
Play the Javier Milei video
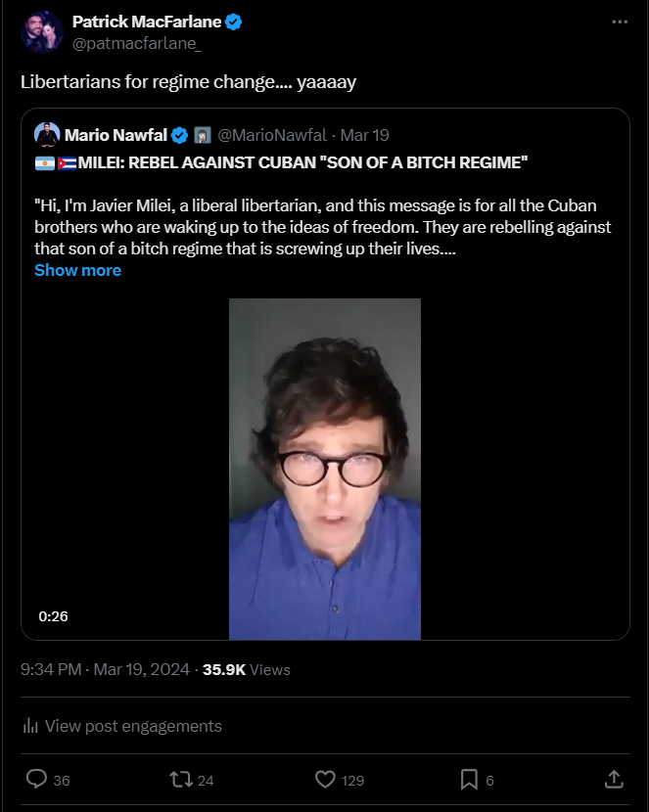325,469
